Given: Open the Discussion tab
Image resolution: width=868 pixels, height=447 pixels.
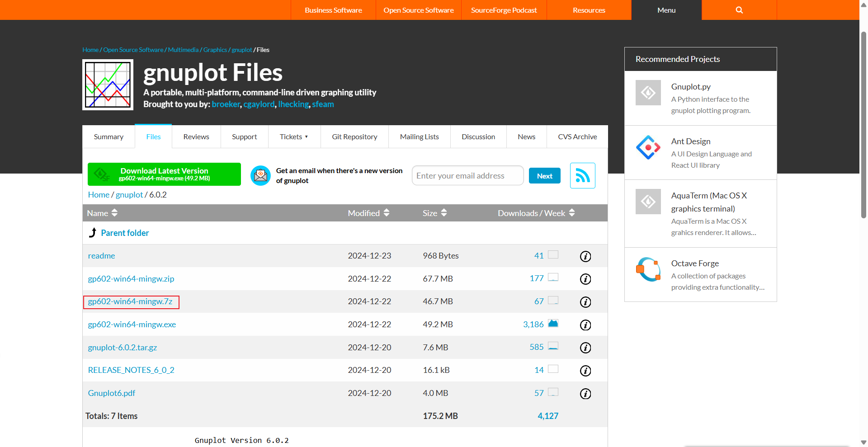Looking at the screenshot, I should coord(478,136).
